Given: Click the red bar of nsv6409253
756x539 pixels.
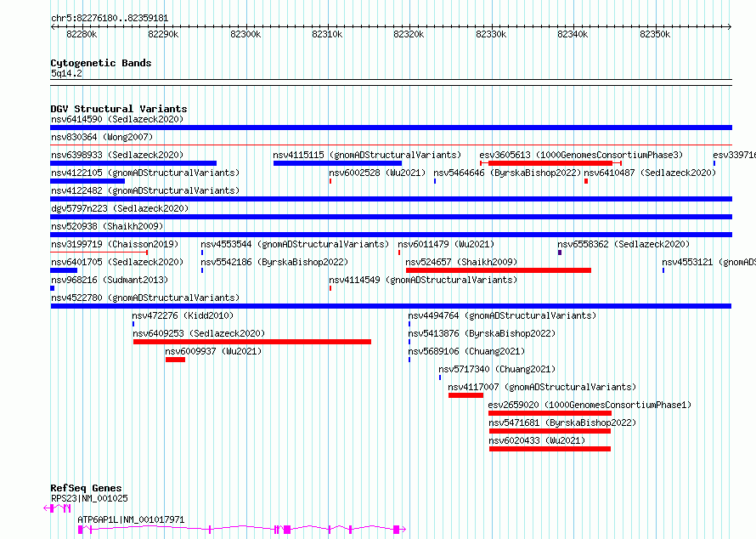Looking at the screenshot, I should [252, 342].
